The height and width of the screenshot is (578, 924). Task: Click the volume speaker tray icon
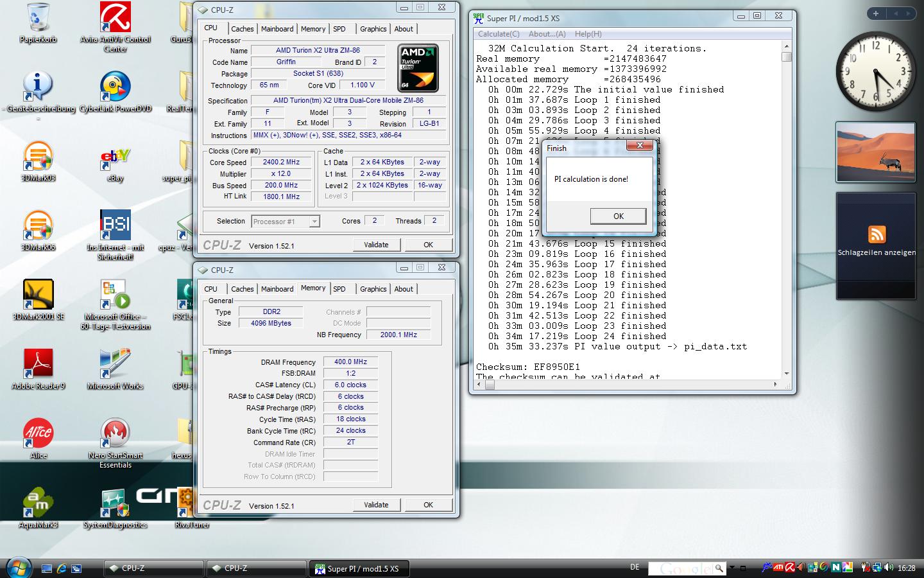889,567
